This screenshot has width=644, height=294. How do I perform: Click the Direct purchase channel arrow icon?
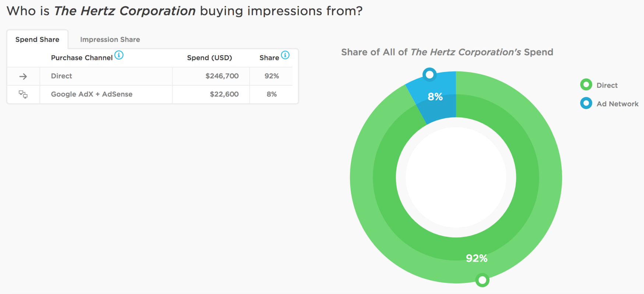tap(23, 76)
